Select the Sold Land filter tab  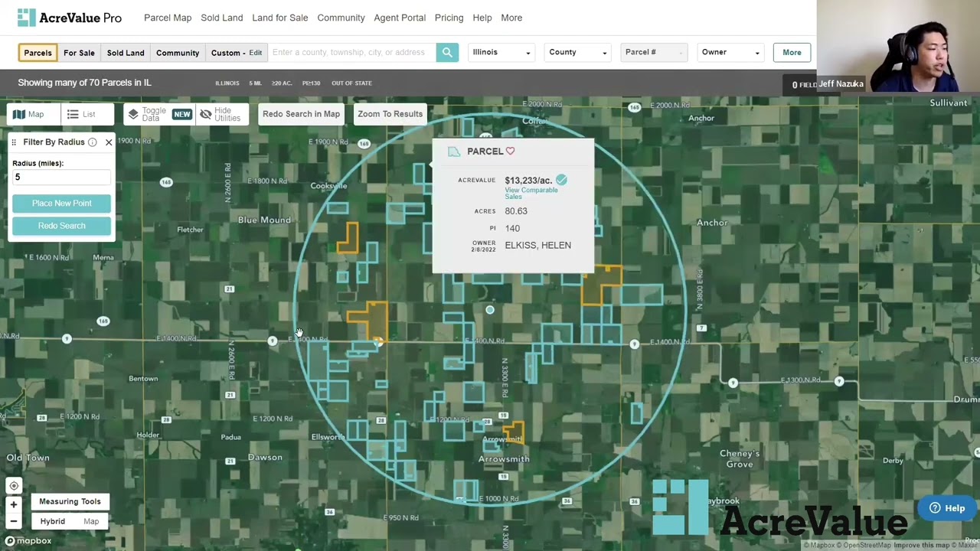click(x=126, y=53)
